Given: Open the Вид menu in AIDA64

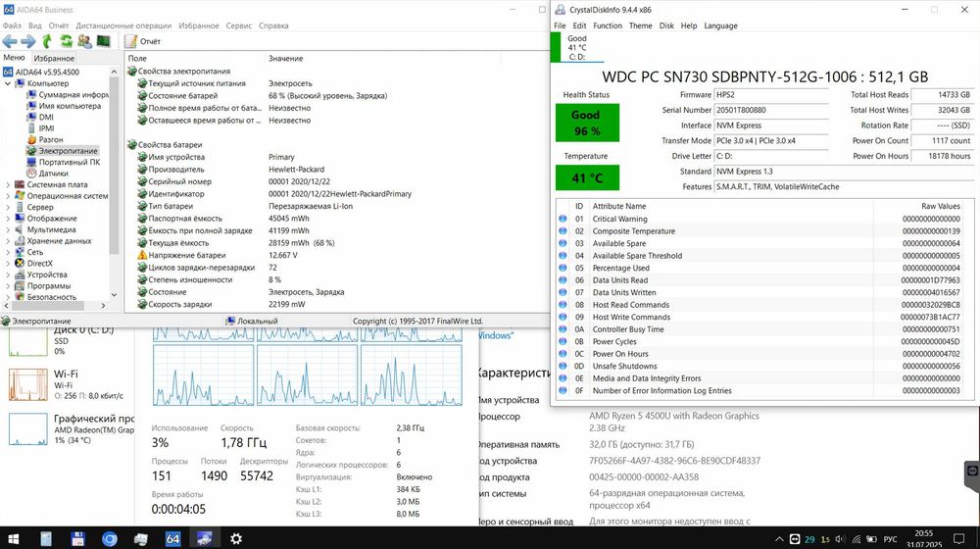Looking at the screenshot, I should pyautogui.click(x=35, y=25).
